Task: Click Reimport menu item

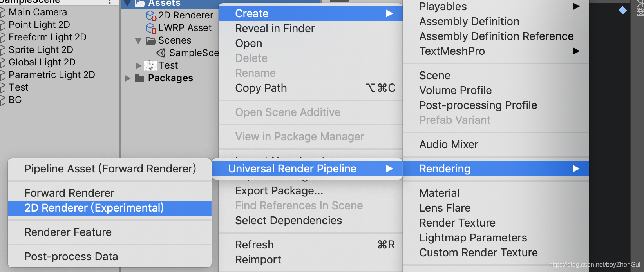Action: tap(310, 259)
